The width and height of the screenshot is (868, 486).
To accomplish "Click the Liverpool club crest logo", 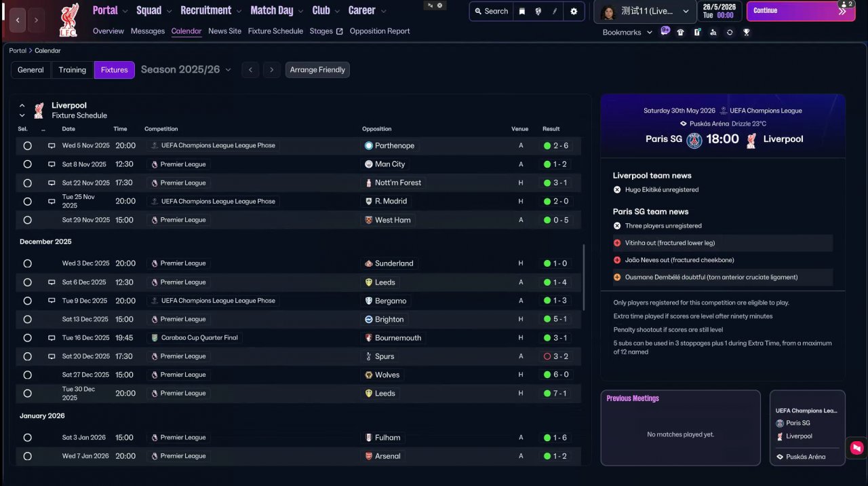I will click(68, 20).
